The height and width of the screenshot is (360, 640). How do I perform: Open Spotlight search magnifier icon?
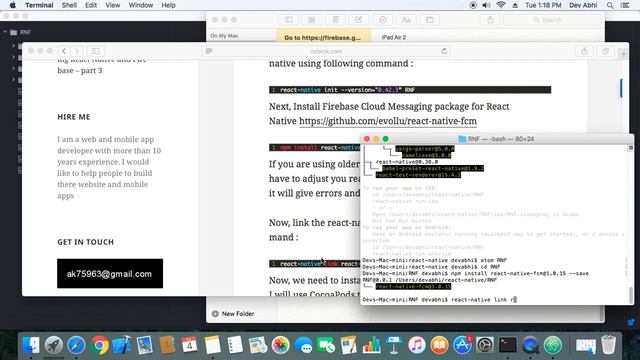coord(610,5)
